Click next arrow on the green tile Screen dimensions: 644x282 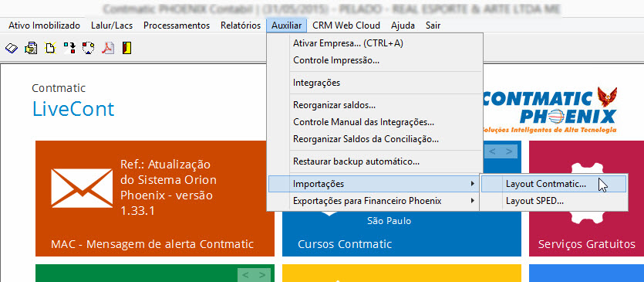click(262, 274)
